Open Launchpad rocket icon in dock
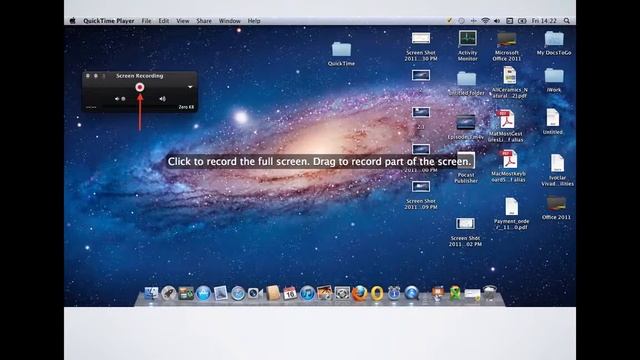Image resolution: width=640 pixels, height=360 pixels. click(168, 293)
